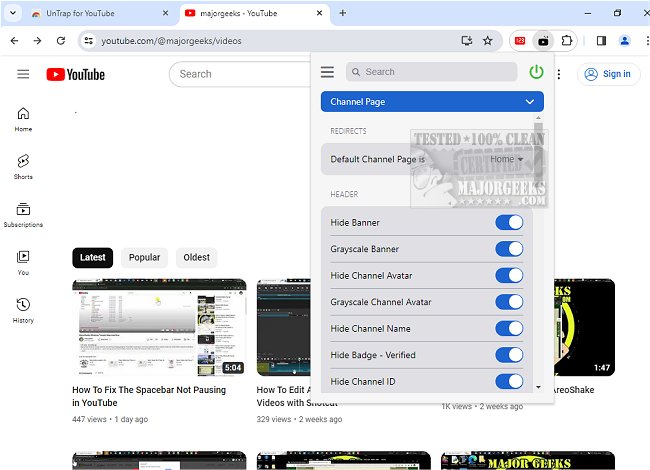Image resolution: width=650 pixels, height=470 pixels.
Task: Click the red 123 extension icon
Action: click(520, 41)
